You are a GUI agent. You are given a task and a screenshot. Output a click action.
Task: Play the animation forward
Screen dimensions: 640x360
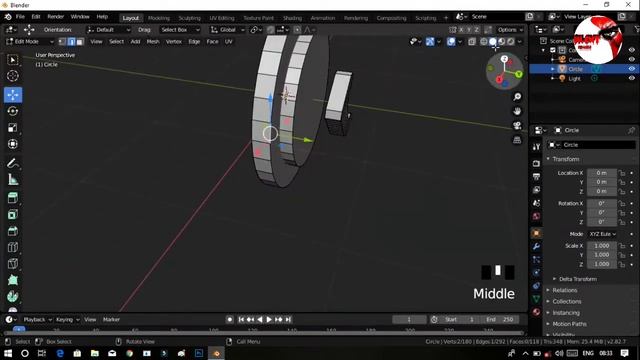coord(269,320)
